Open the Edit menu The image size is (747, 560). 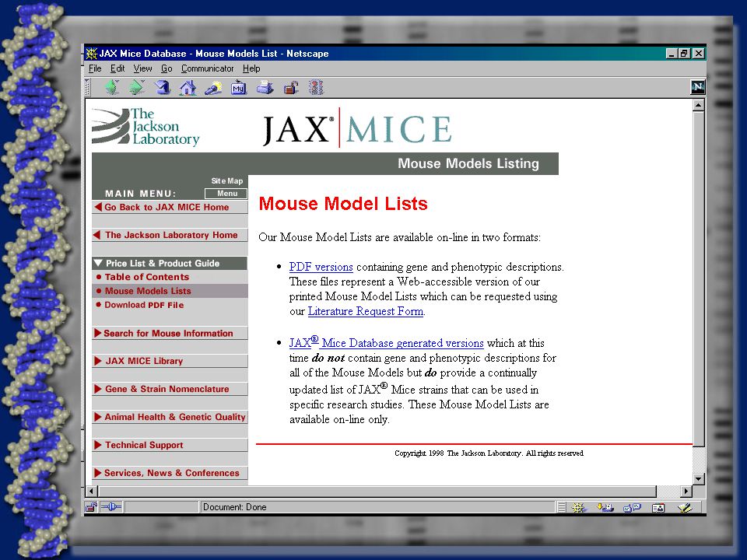[x=117, y=68]
